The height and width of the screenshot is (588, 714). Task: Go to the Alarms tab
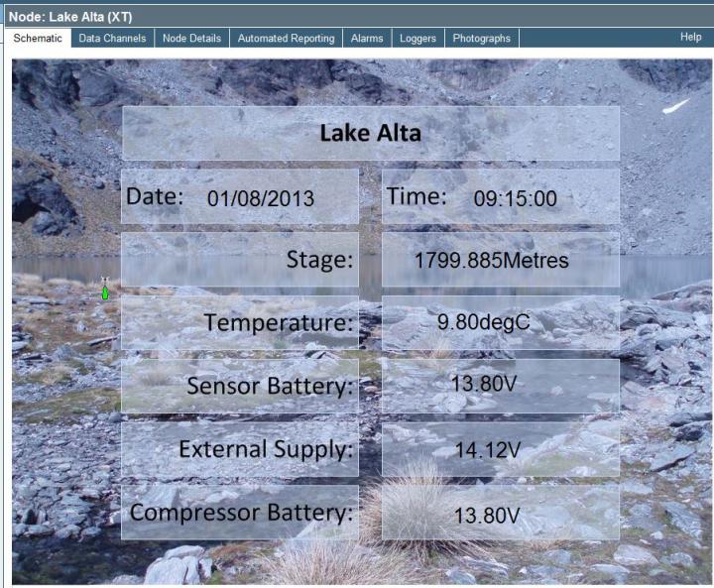[367, 38]
